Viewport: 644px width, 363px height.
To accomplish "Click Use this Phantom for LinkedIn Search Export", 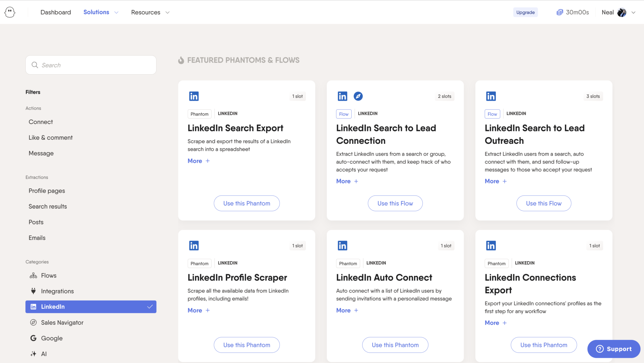I will point(247,203).
